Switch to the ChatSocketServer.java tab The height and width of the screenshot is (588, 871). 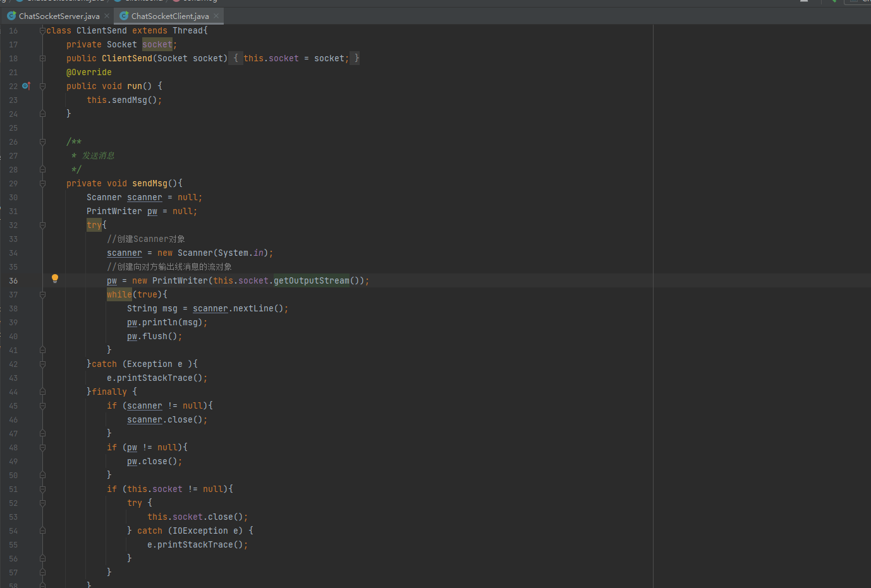[59, 16]
